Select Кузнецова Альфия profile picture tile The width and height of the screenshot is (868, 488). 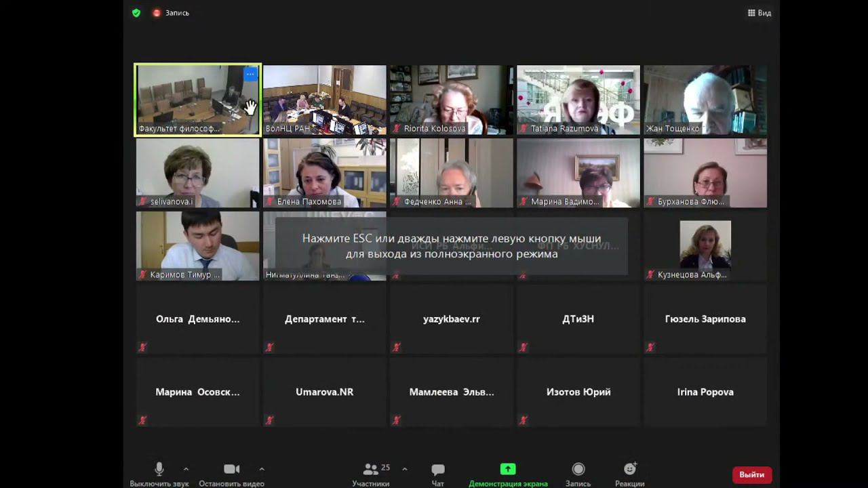tap(705, 245)
